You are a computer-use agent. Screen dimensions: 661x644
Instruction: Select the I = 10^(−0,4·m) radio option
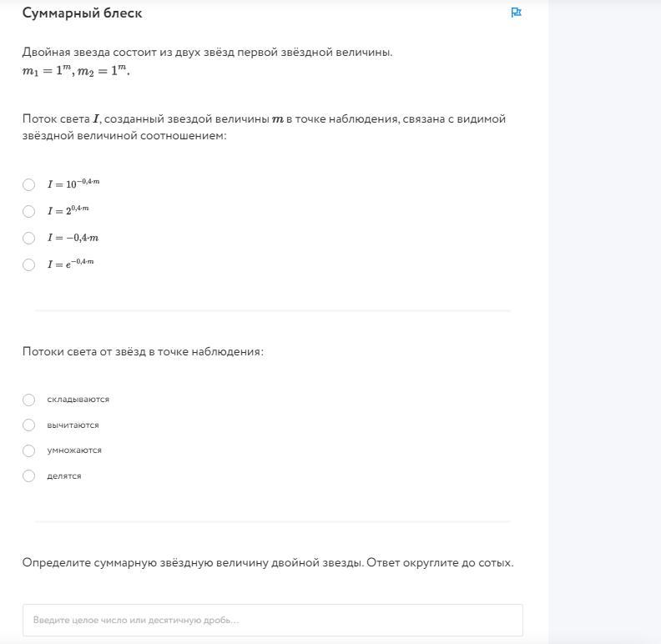(x=29, y=184)
